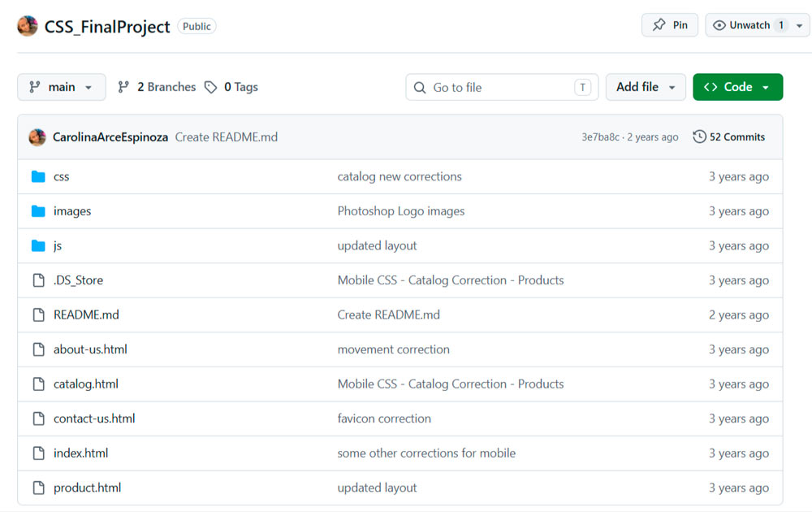The width and height of the screenshot is (812, 512).
Task: Focus the Go to file search field
Action: click(x=502, y=87)
